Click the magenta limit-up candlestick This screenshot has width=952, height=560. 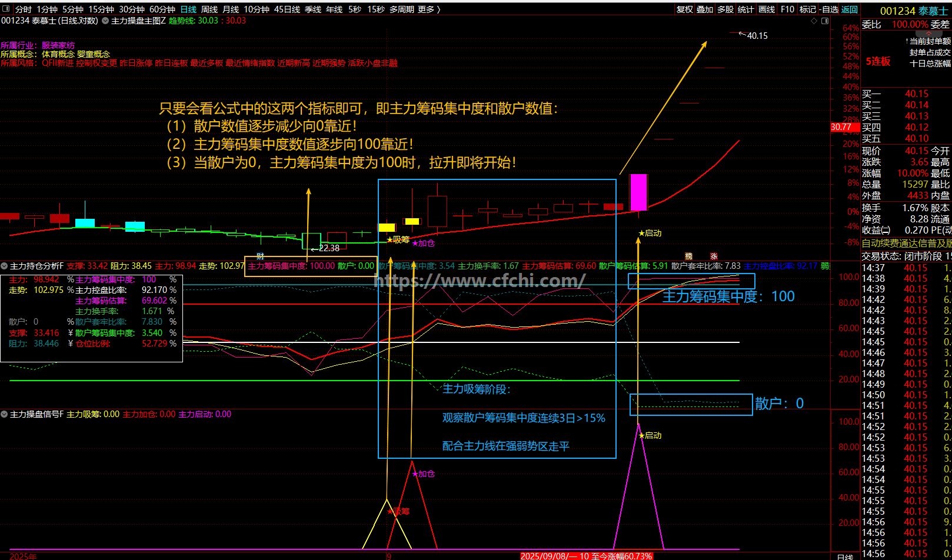pos(638,192)
